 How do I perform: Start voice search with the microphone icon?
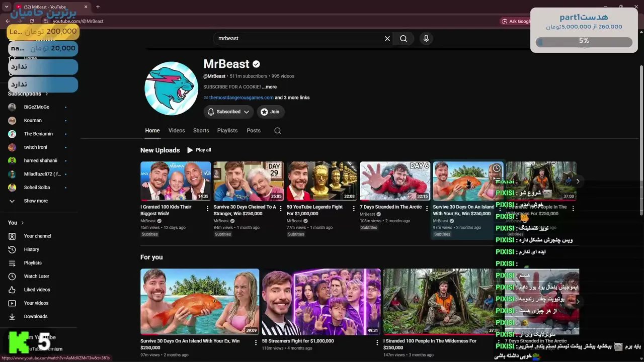tap(426, 38)
